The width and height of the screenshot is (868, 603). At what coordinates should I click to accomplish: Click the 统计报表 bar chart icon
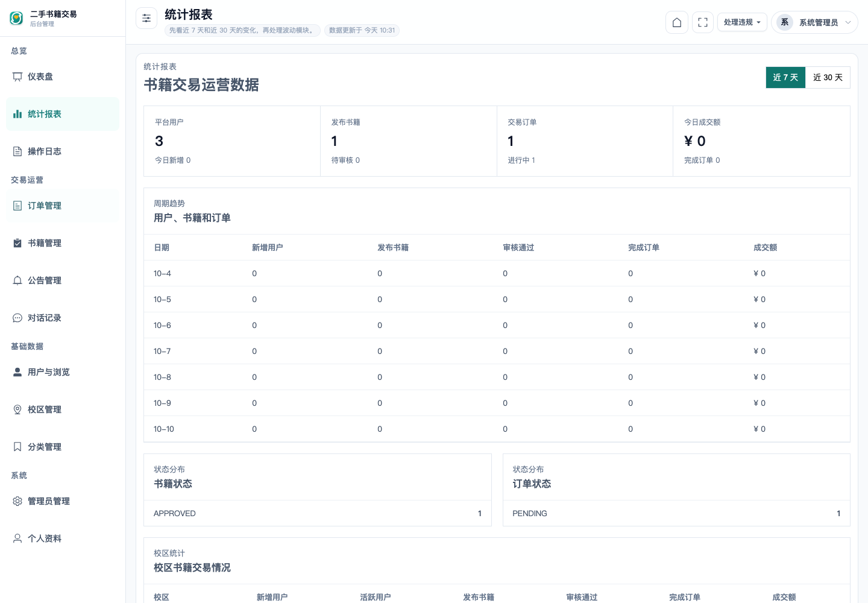(x=17, y=114)
